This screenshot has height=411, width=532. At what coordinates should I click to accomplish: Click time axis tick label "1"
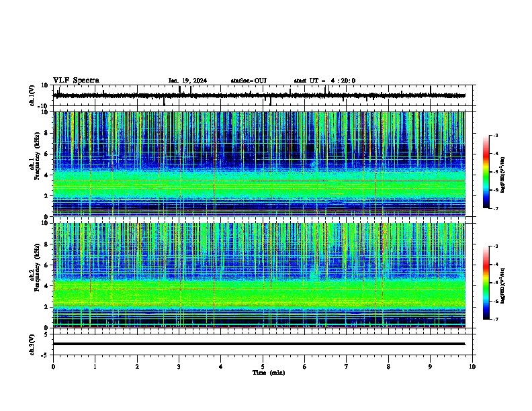95,367
